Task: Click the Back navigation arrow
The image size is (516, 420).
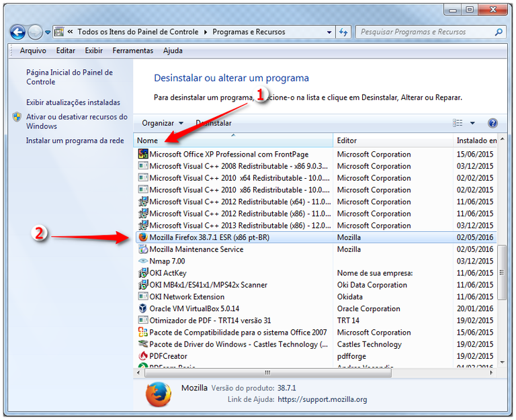Action: coord(18,32)
